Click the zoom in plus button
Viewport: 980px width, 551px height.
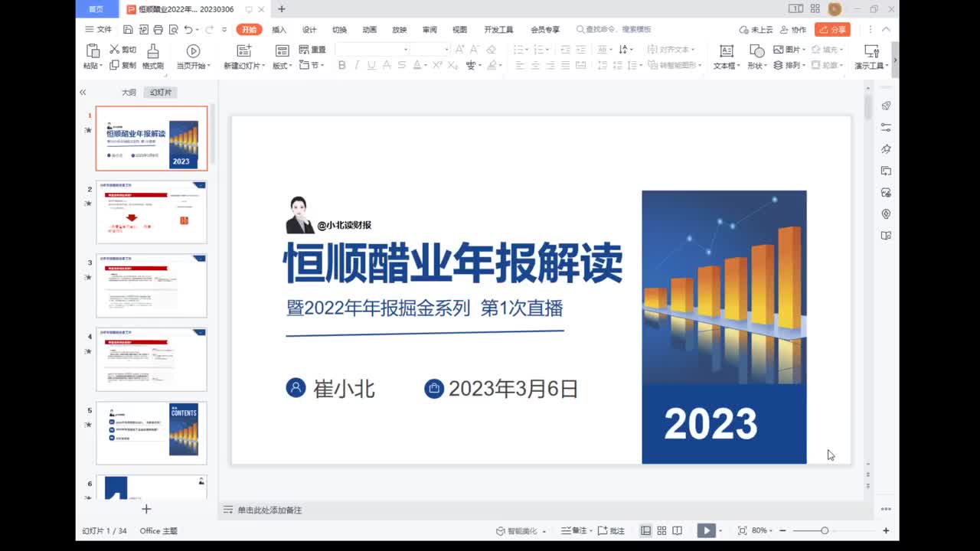point(886,530)
